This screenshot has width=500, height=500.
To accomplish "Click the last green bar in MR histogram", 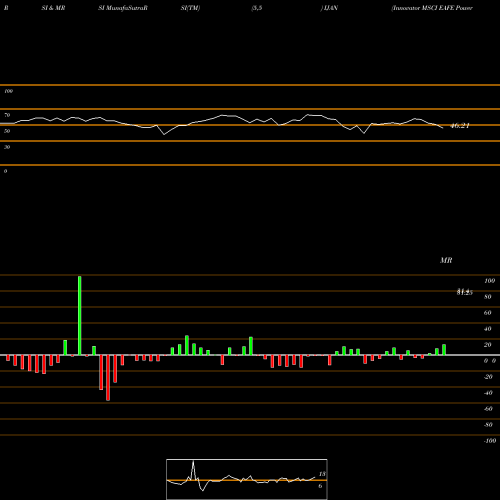I will [x=444, y=350].
